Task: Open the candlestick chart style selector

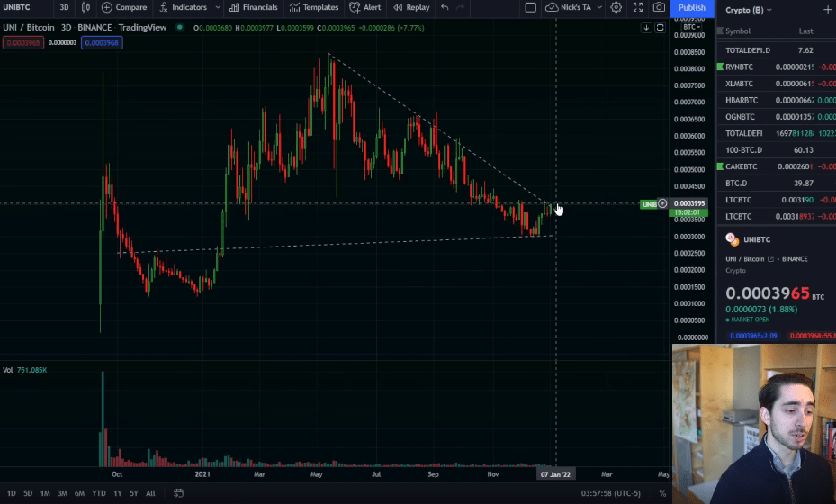Action: tap(86, 7)
